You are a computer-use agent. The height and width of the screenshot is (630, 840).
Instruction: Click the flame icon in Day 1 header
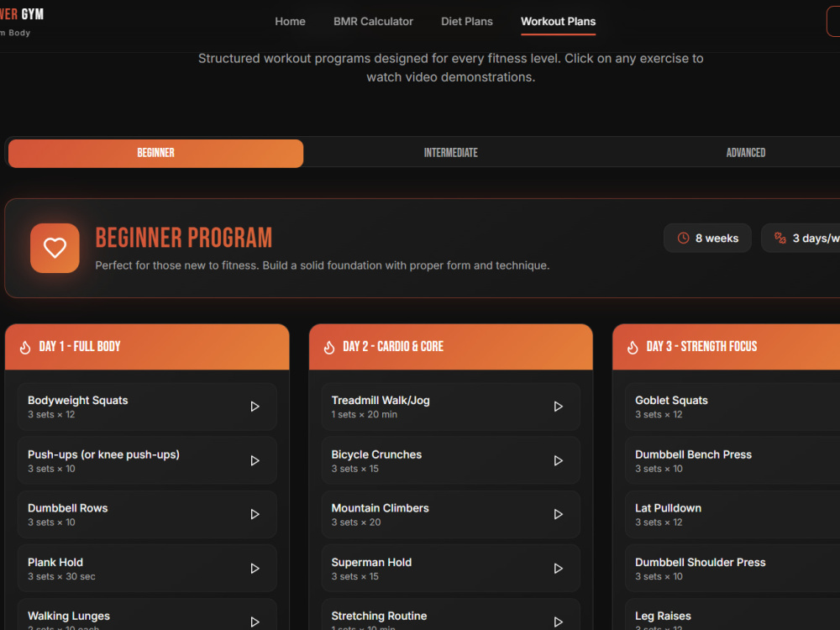click(x=25, y=347)
